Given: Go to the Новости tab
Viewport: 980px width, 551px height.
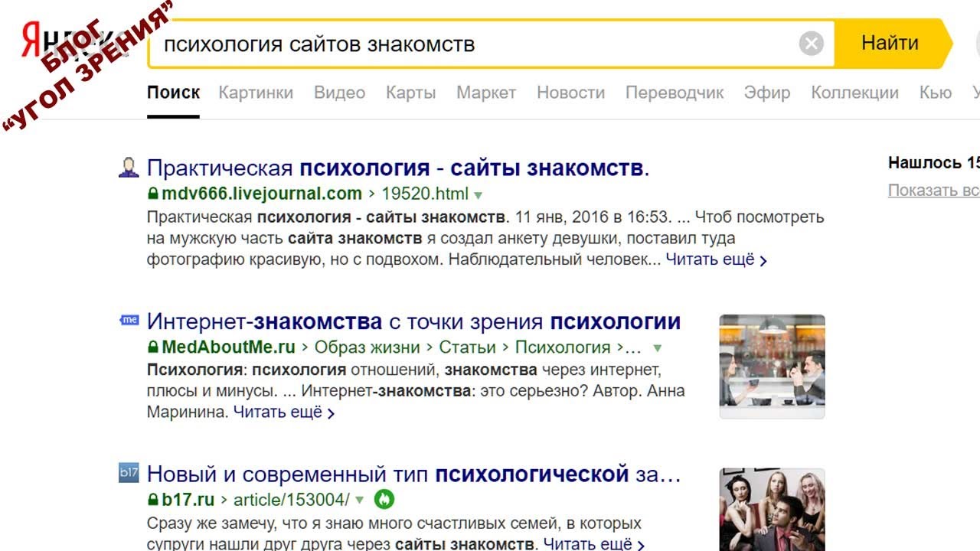Looking at the screenshot, I should pos(570,93).
